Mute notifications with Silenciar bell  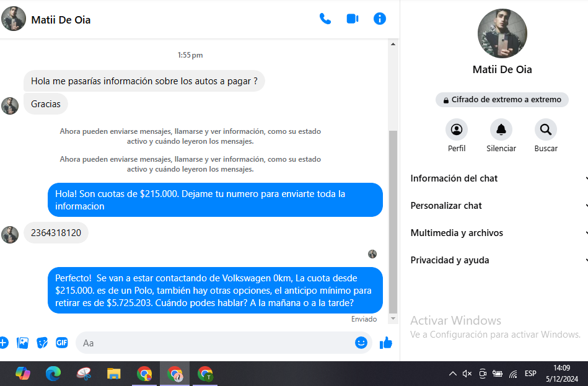click(501, 130)
